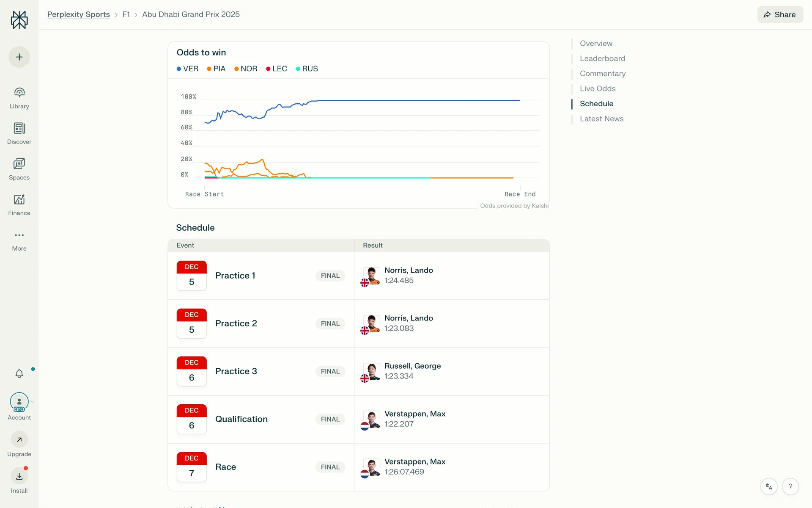The image size is (812, 508).
Task: Open the Library sidebar icon
Action: tap(19, 93)
